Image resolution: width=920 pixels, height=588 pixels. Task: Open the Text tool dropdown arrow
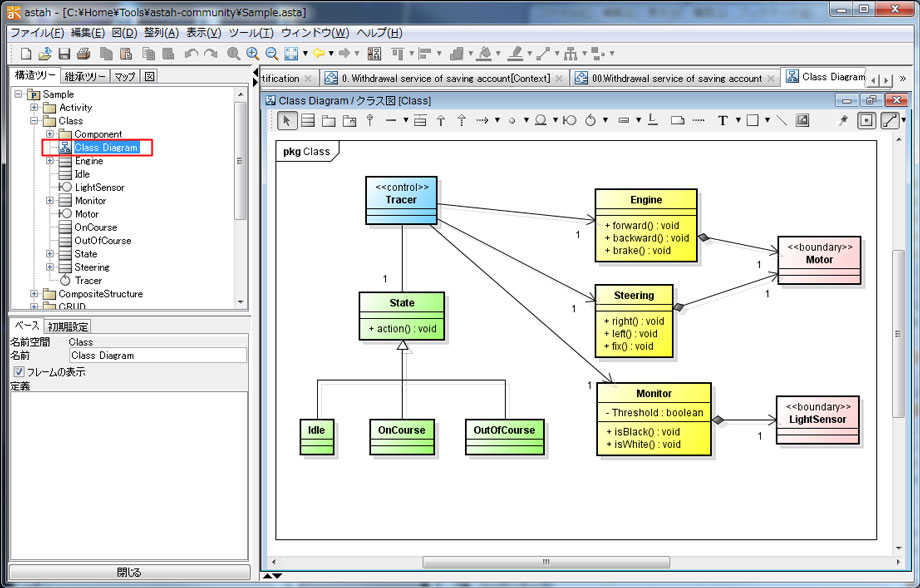(x=738, y=121)
